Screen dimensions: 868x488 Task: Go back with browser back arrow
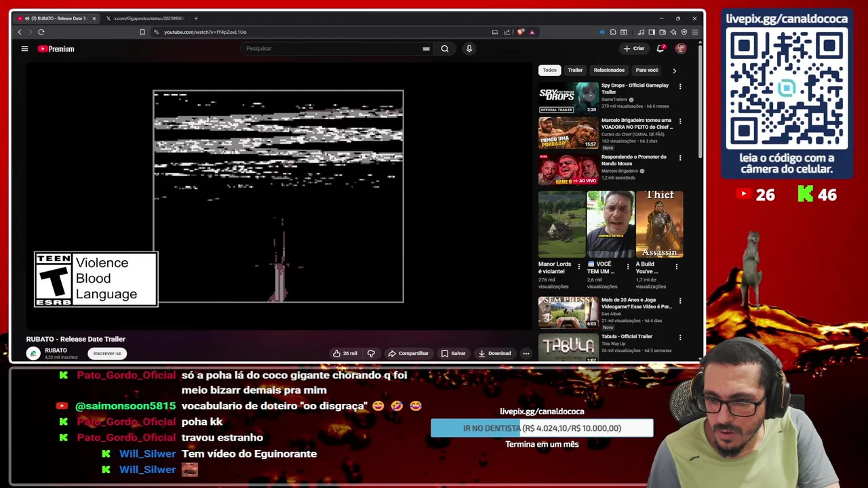[20, 32]
